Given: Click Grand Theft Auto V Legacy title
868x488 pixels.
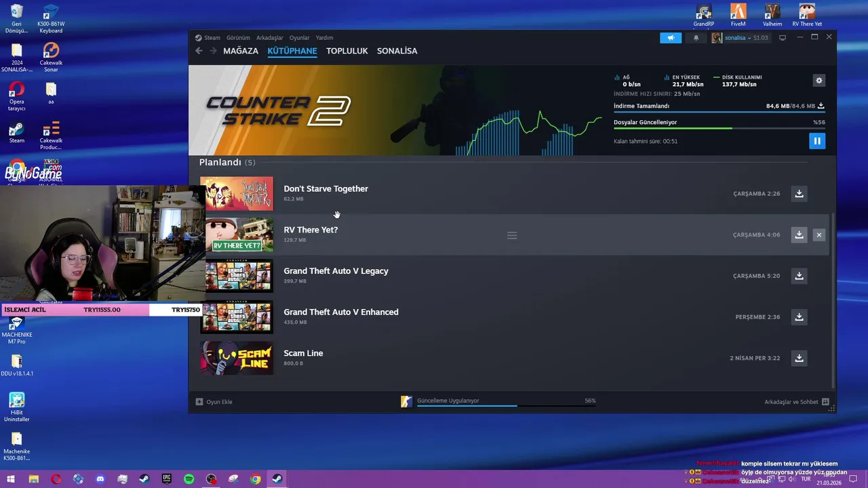Looking at the screenshot, I should pyautogui.click(x=336, y=271).
